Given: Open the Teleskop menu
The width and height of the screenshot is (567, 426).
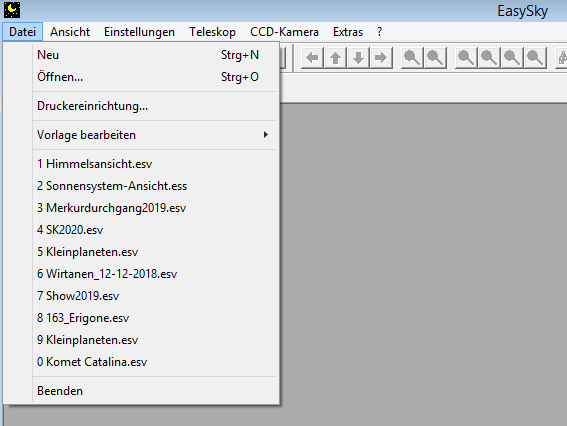Looking at the screenshot, I should click(x=212, y=32).
